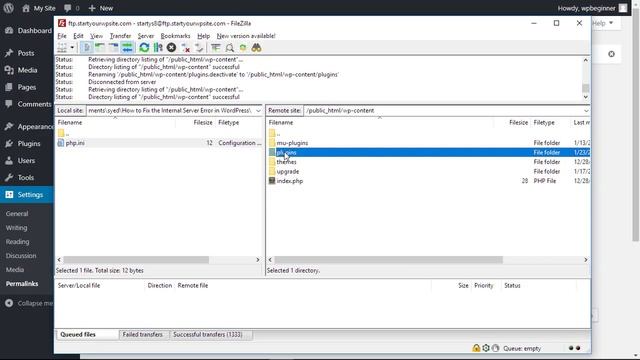Toggle the directory comparison icon
This screenshot has width=640, height=360.
click(229, 48)
